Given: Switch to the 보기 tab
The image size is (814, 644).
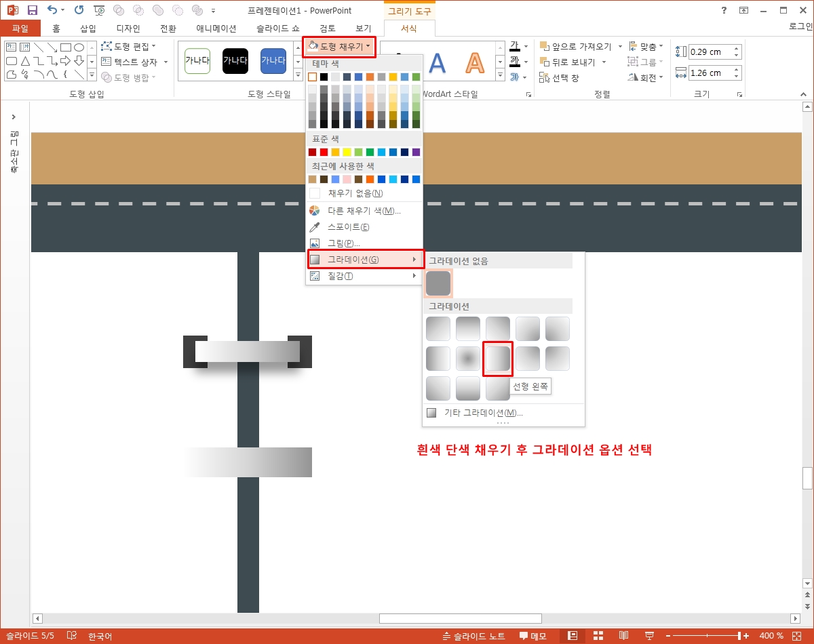Looking at the screenshot, I should pos(363,28).
